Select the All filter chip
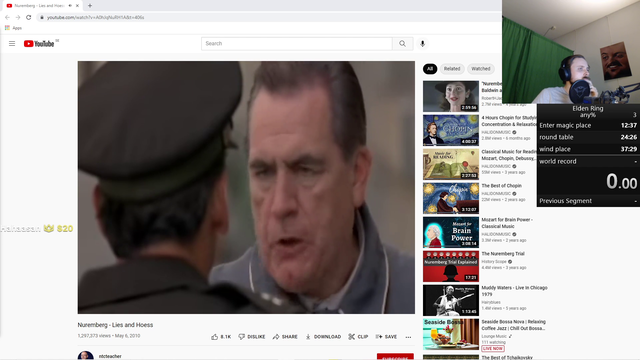 (x=430, y=69)
